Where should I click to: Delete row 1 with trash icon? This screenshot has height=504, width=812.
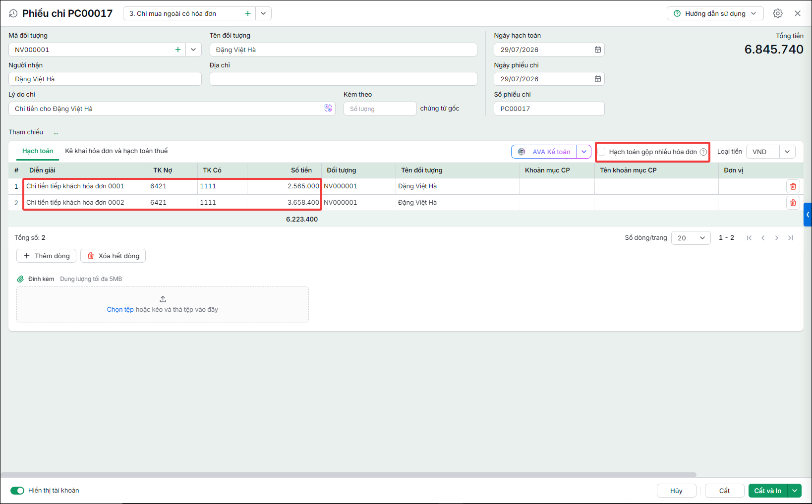pos(793,186)
